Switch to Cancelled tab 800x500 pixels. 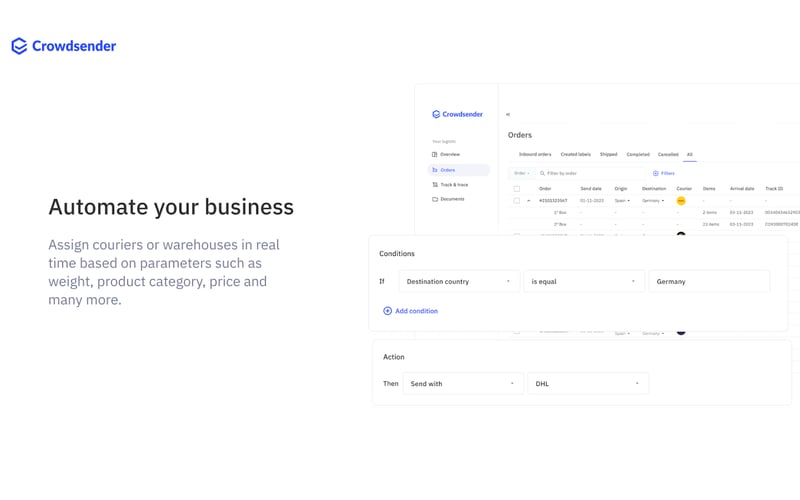[668, 155]
